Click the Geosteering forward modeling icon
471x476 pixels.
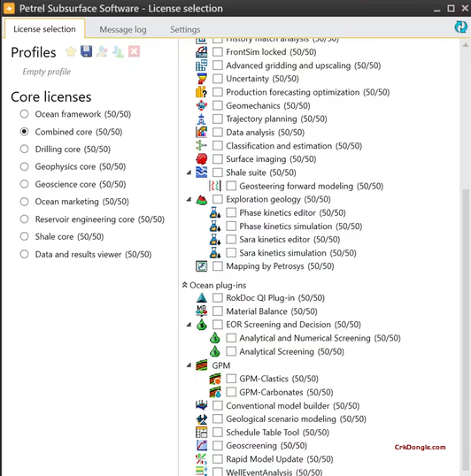tap(215, 186)
